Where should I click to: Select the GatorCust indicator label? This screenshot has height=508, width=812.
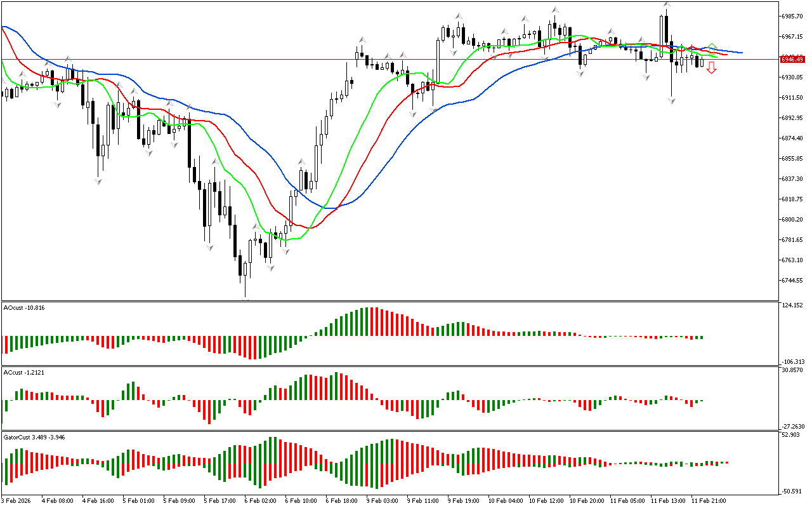pyautogui.click(x=34, y=437)
